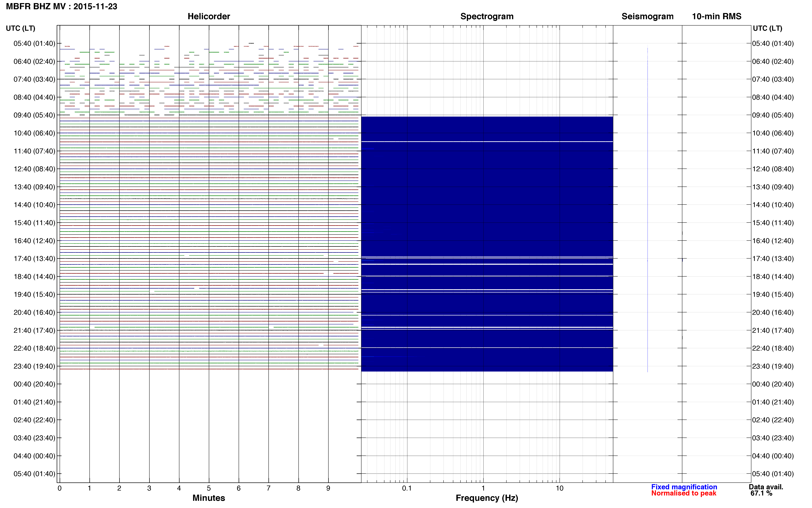This screenshot has width=812, height=508.
Task: Click the '5' tick on Minutes axis
Action: [209, 488]
